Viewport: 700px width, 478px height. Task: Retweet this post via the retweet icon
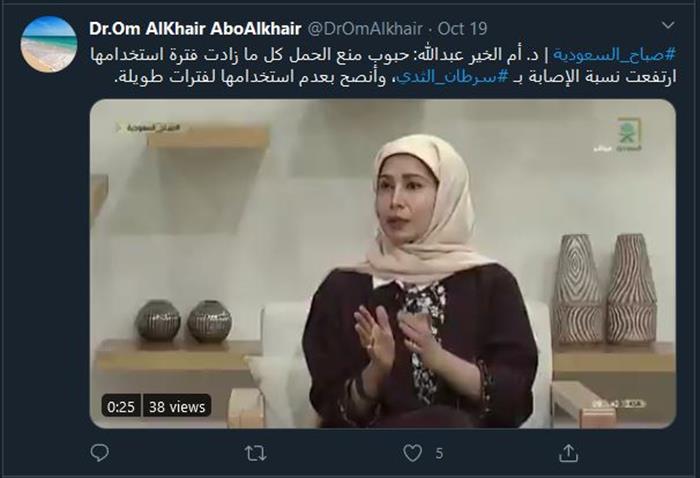click(x=256, y=453)
